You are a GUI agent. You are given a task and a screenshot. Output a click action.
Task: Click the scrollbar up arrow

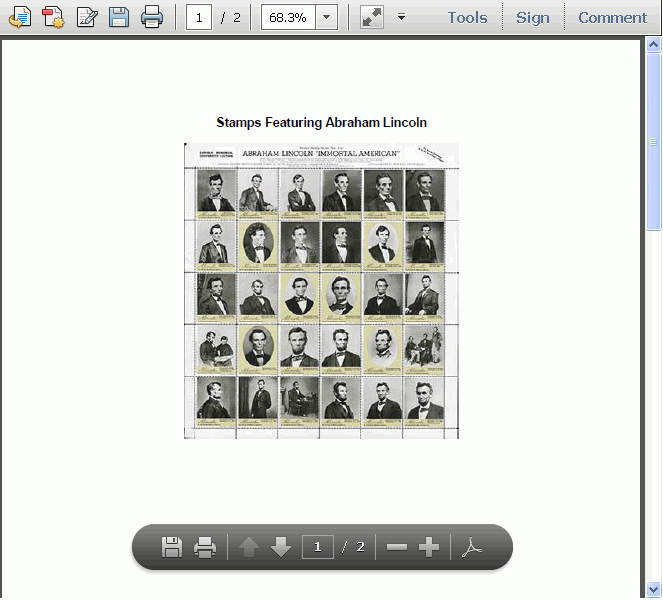[654, 45]
